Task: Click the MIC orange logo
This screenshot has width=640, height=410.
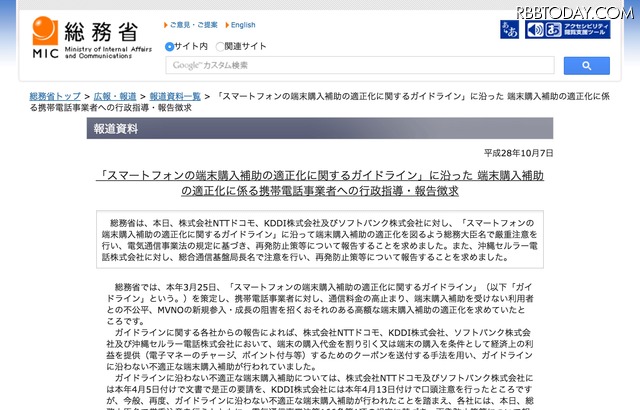Action: click(x=45, y=31)
